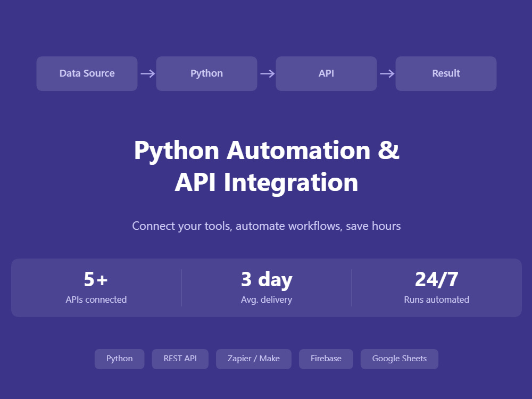Select the Python tag chip
This screenshot has width=532, height=399.
click(x=119, y=359)
